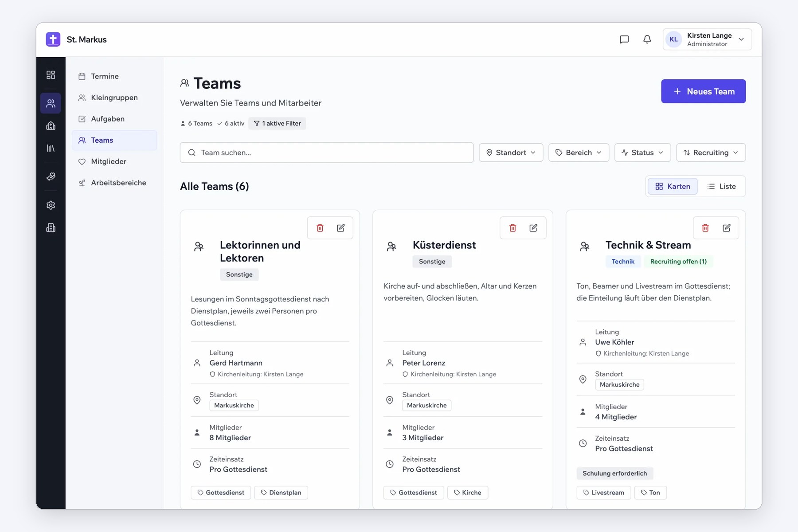Open the notifications bell icon
Viewport: 798px width, 532px height.
[647, 39]
